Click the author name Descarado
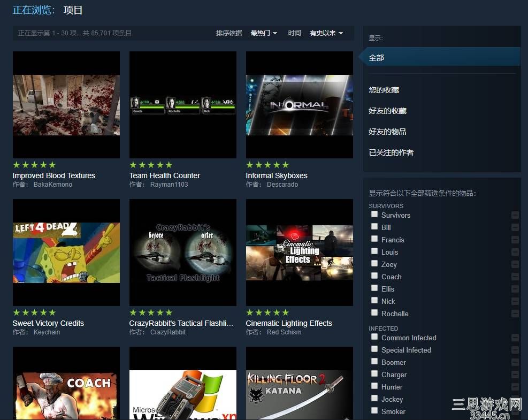 pos(282,185)
